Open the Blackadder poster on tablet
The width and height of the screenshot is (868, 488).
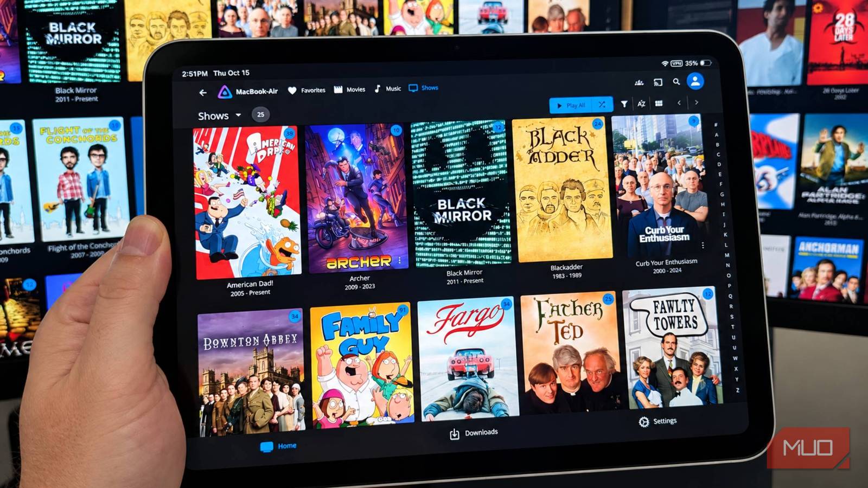pyautogui.click(x=562, y=189)
